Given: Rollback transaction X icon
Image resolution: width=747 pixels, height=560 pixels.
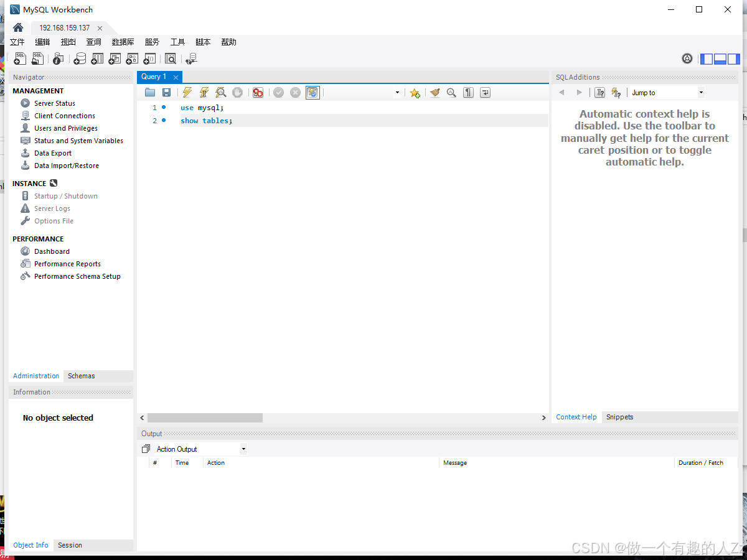Looking at the screenshot, I should click(295, 93).
